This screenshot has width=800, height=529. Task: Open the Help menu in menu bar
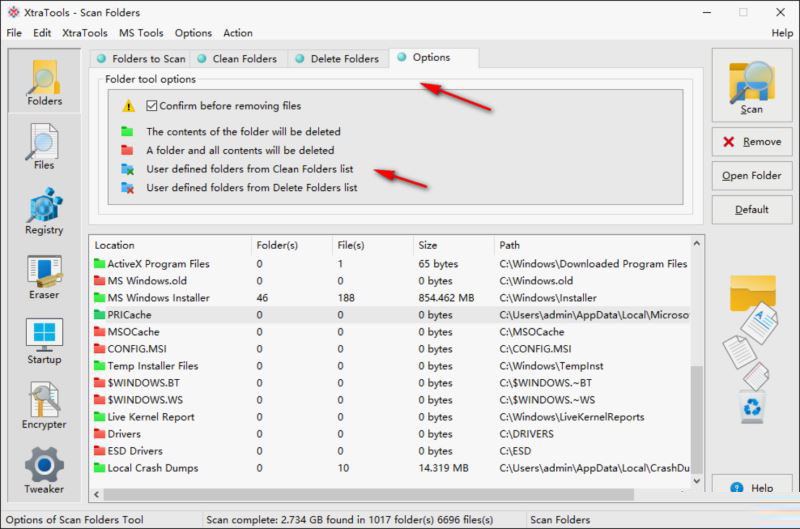click(x=782, y=33)
